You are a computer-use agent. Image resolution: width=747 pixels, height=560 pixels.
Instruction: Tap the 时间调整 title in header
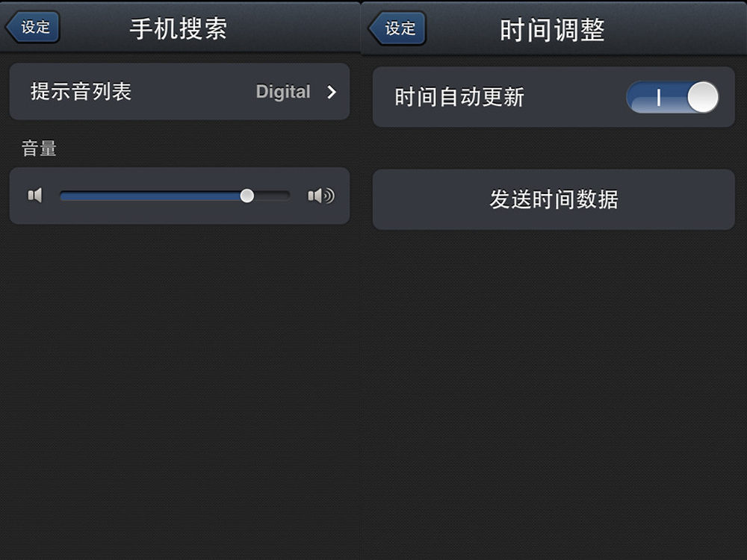click(552, 30)
